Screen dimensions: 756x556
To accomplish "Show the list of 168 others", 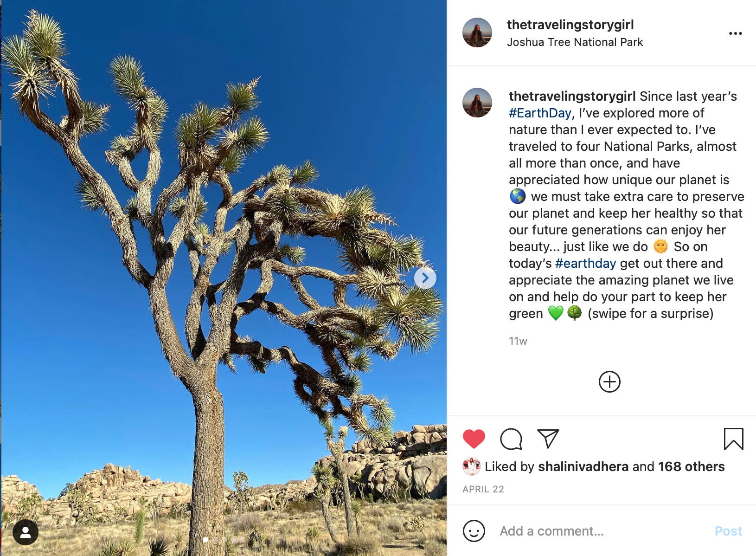I will click(691, 466).
